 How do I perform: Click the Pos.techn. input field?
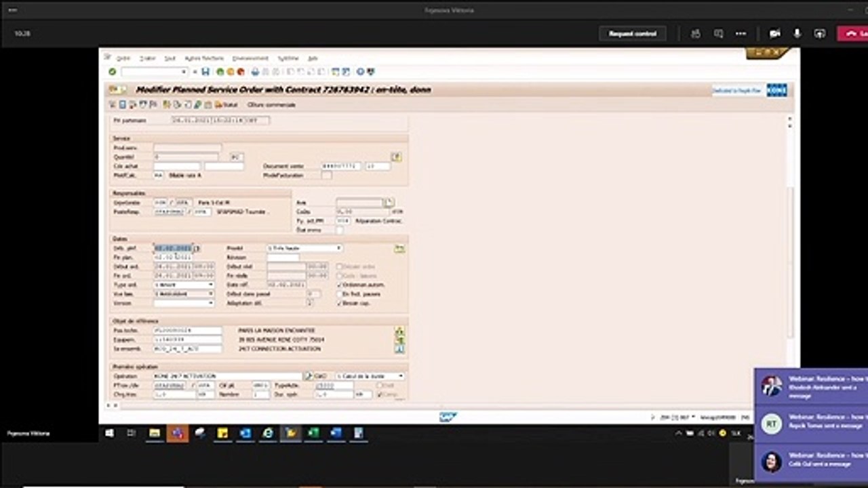[x=188, y=331]
